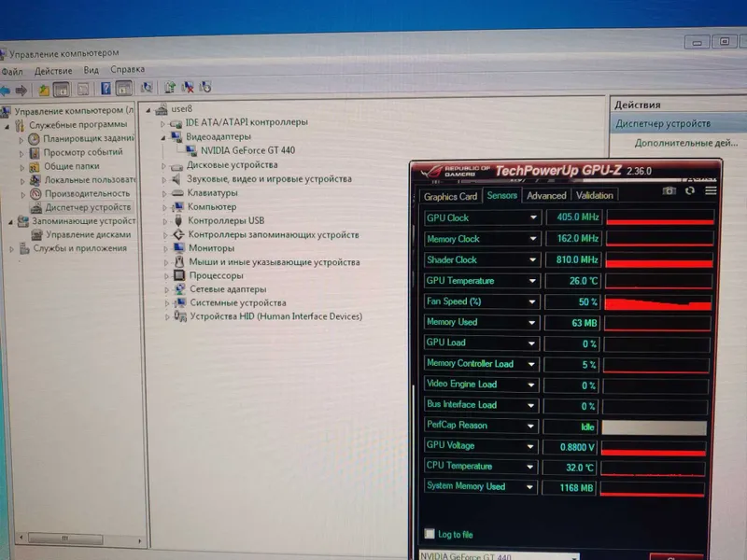Select Просмотр событий in the left tree
The width and height of the screenshot is (747, 560).
pos(83,152)
